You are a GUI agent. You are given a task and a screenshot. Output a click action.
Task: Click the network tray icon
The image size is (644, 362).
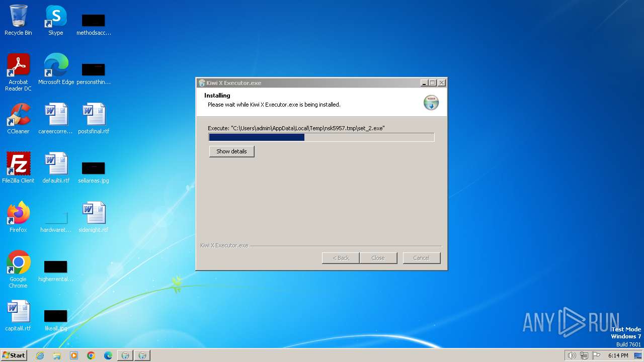click(584, 355)
